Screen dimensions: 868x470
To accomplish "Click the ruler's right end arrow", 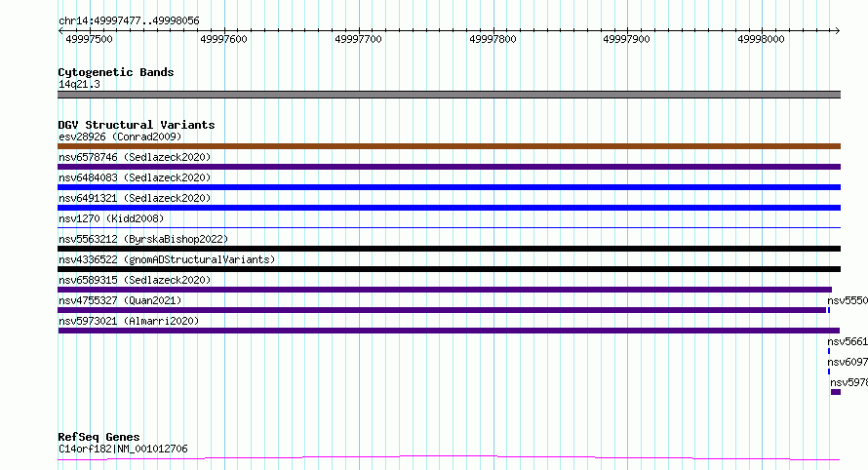I will [837, 31].
